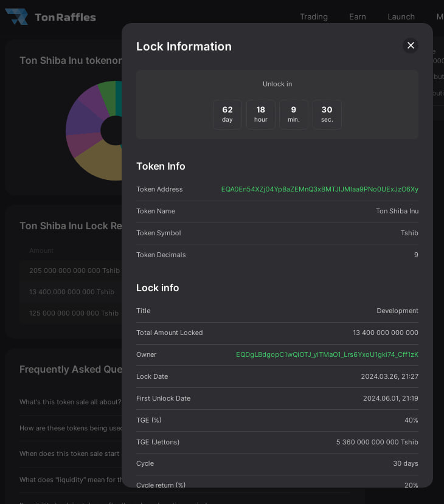
Task: Click the Cycle return value '20%'
Action: pyautogui.click(x=411, y=485)
